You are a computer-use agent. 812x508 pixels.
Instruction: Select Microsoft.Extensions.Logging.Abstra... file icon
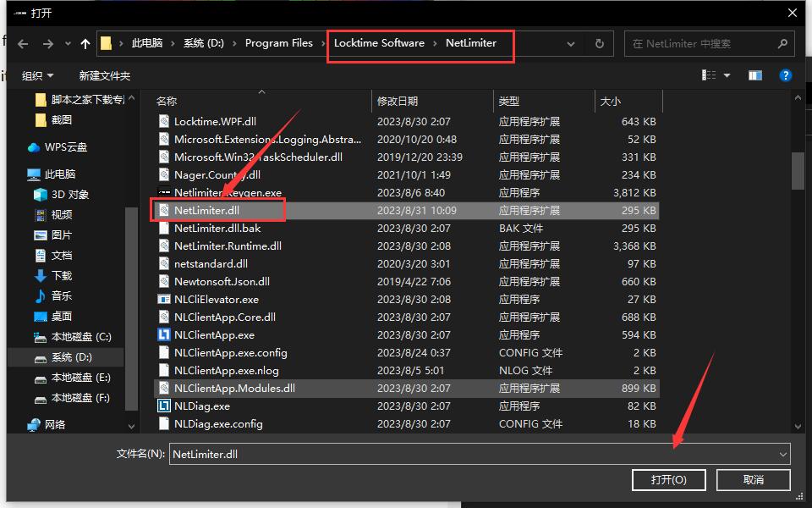(x=163, y=139)
